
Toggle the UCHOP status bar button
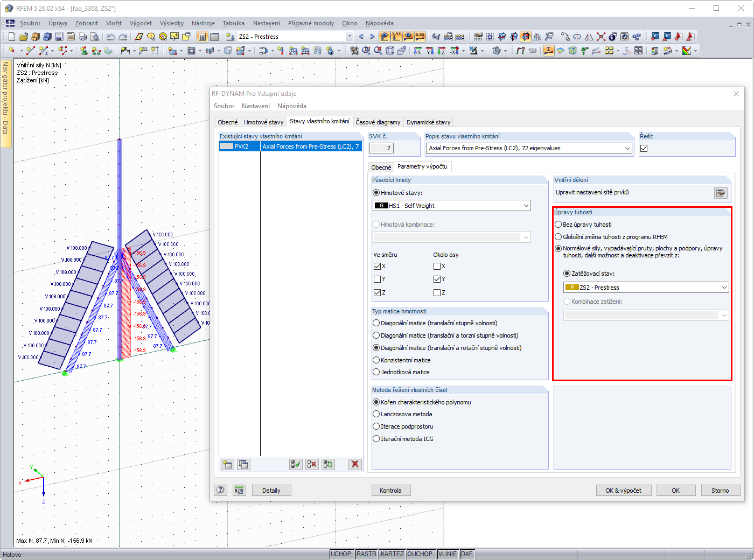coord(341,554)
